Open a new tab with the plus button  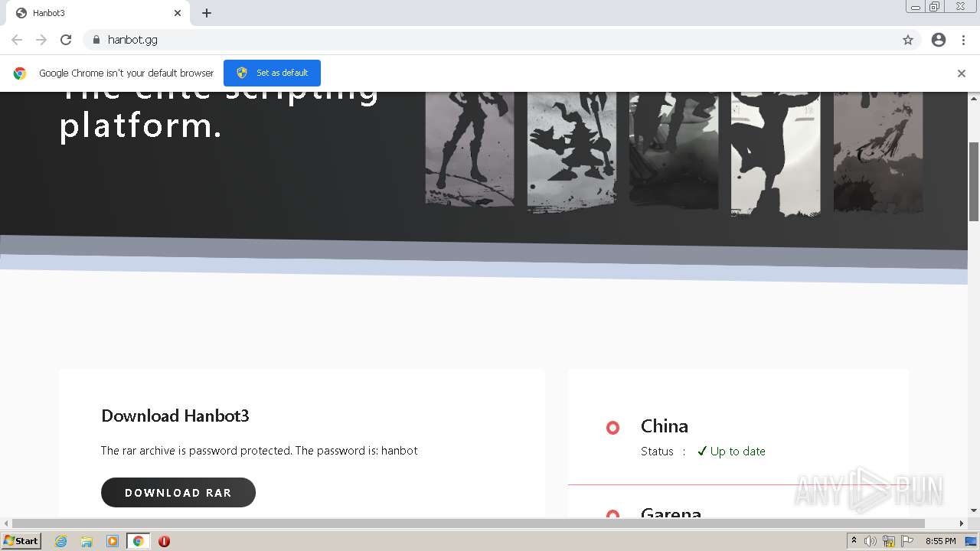(207, 13)
